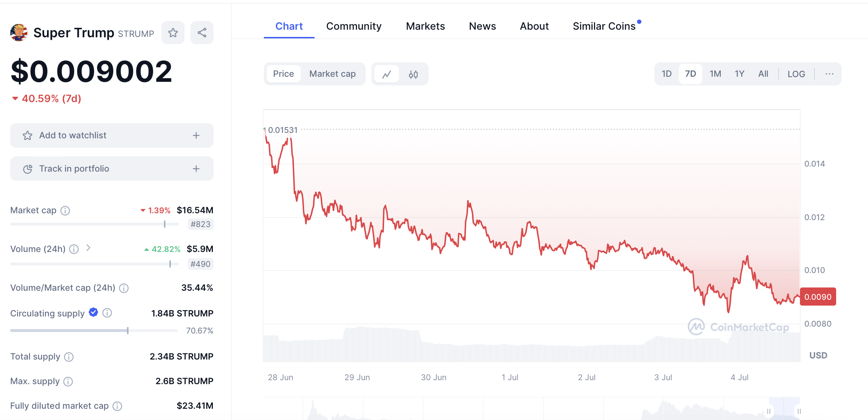Select the 1M time range button
This screenshot has width=868, height=420.
tap(715, 74)
